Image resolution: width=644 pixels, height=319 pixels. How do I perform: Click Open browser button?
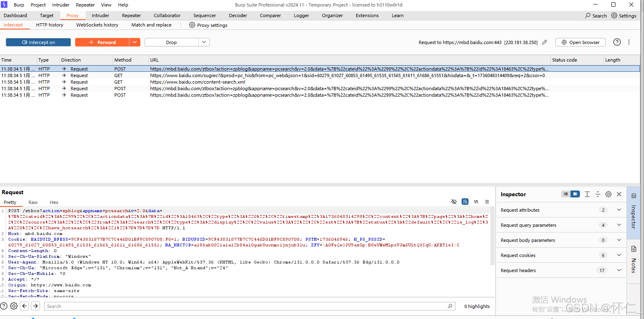click(x=580, y=42)
